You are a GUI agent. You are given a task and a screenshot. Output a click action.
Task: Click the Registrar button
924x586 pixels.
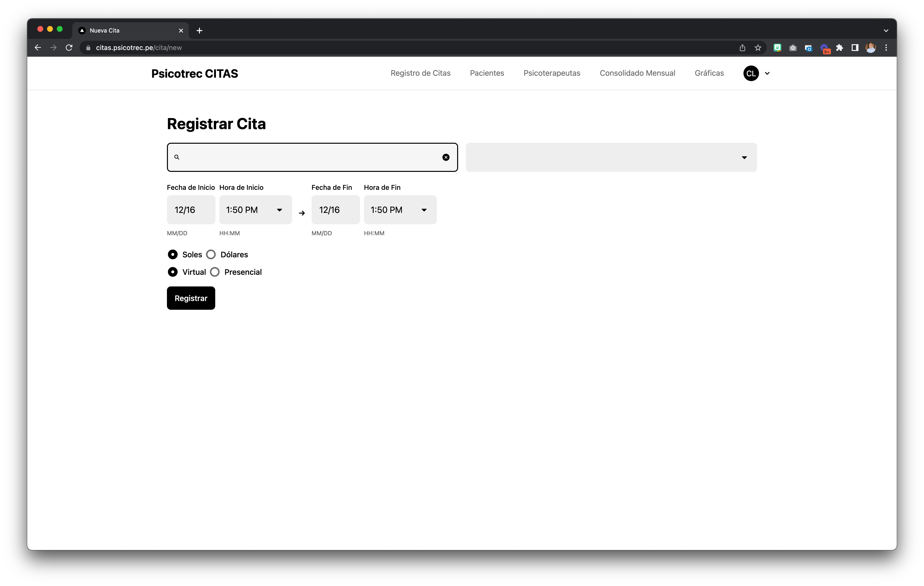click(191, 298)
